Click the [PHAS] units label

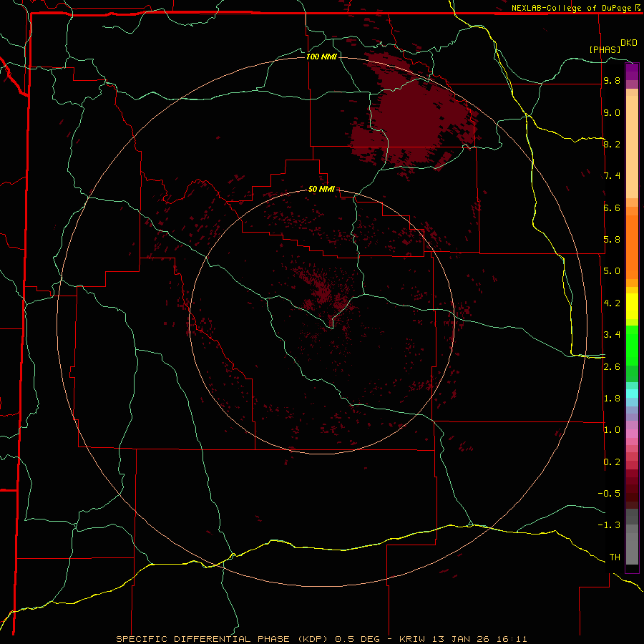click(x=605, y=49)
